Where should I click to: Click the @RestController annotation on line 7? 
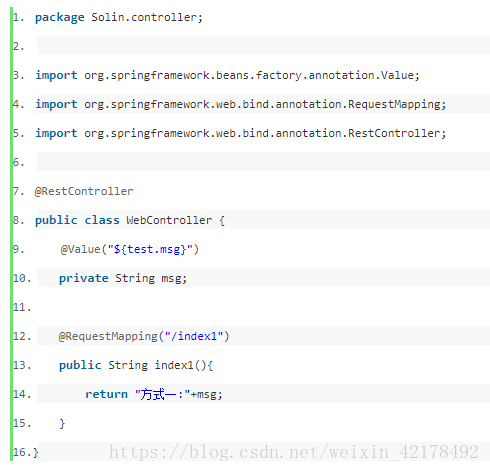(x=84, y=191)
